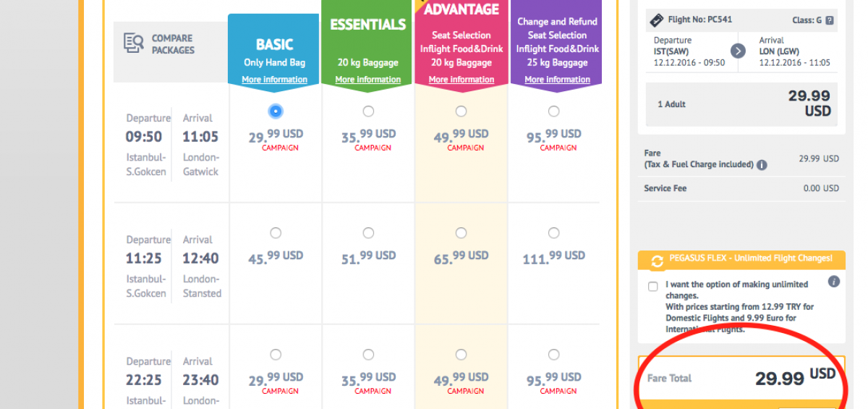Click the Compare Packages icon
868x409 pixels.
click(134, 43)
